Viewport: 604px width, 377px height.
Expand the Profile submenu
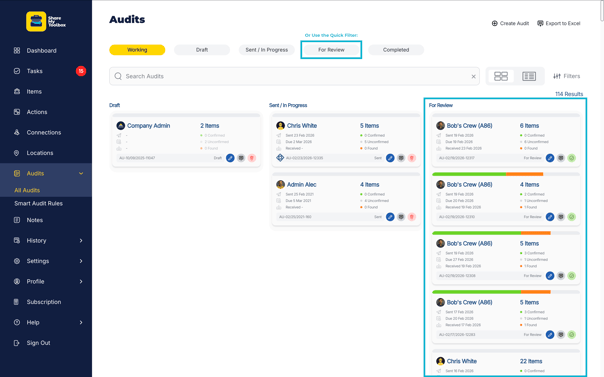[x=81, y=281]
